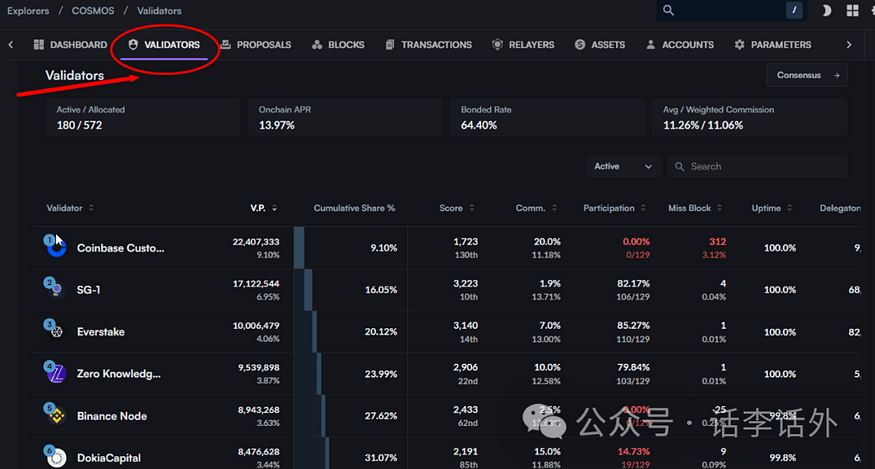Click the Validators shield icon
Viewport: 875px width, 469px height.
click(x=133, y=45)
